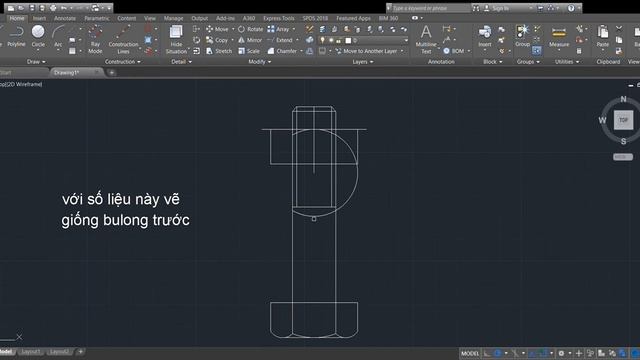Expand the Draw panel dropdown
The width and height of the screenshot is (640, 360).
(36, 62)
